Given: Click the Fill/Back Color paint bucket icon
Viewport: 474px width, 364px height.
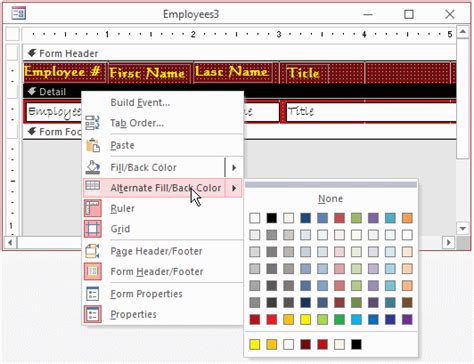Looking at the screenshot, I should tap(92, 167).
